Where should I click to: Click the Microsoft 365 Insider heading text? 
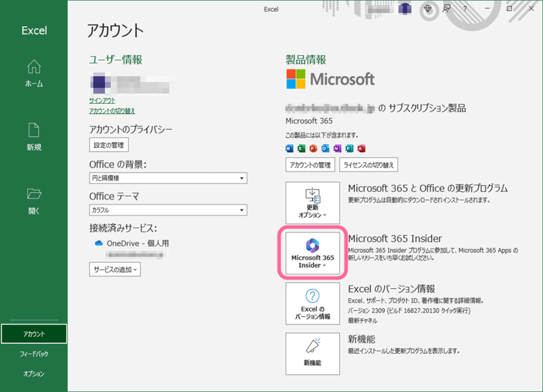click(x=395, y=238)
